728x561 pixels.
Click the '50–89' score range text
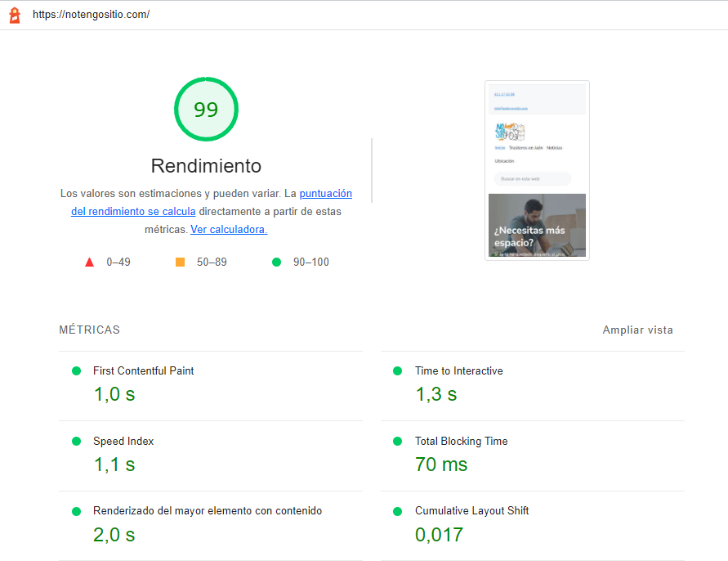(212, 263)
